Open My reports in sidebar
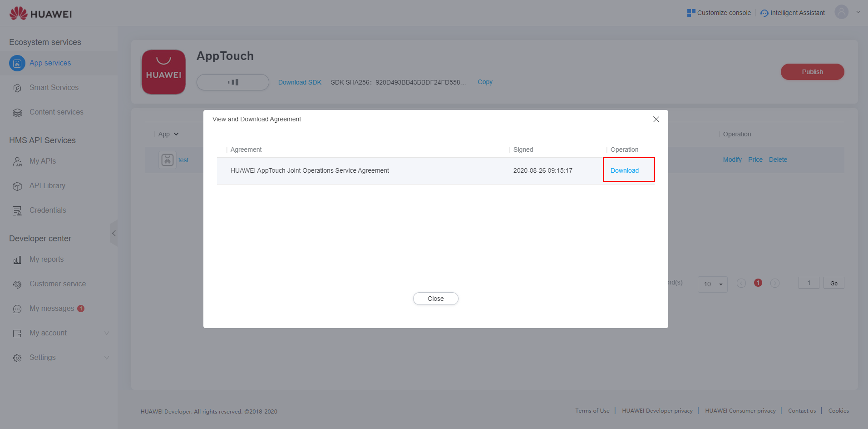 (x=46, y=259)
